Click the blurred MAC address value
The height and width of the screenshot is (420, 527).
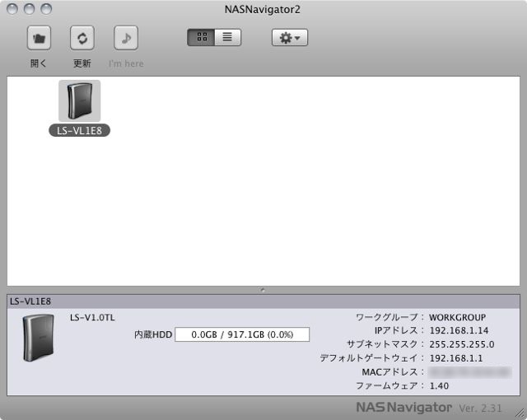pos(470,372)
